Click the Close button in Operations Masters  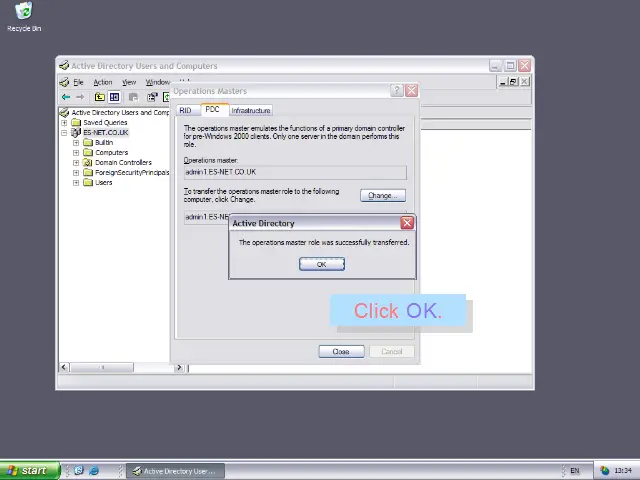click(341, 351)
